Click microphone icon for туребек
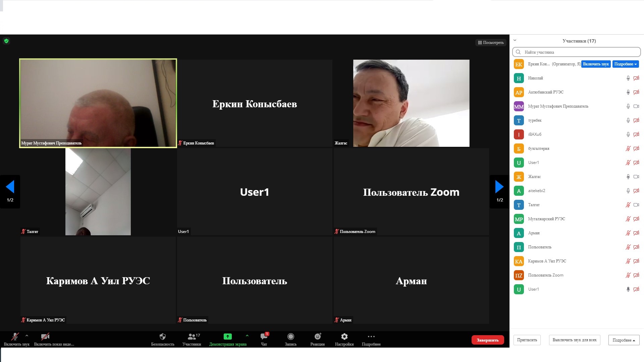The image size is (644, 362). pyautogui.click(x=628, y=120)
